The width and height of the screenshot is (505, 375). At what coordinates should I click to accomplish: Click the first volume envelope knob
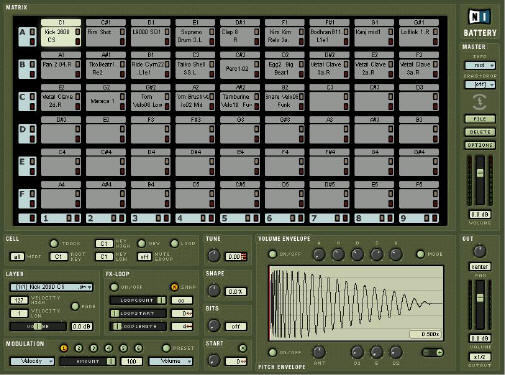coord(319,255)
